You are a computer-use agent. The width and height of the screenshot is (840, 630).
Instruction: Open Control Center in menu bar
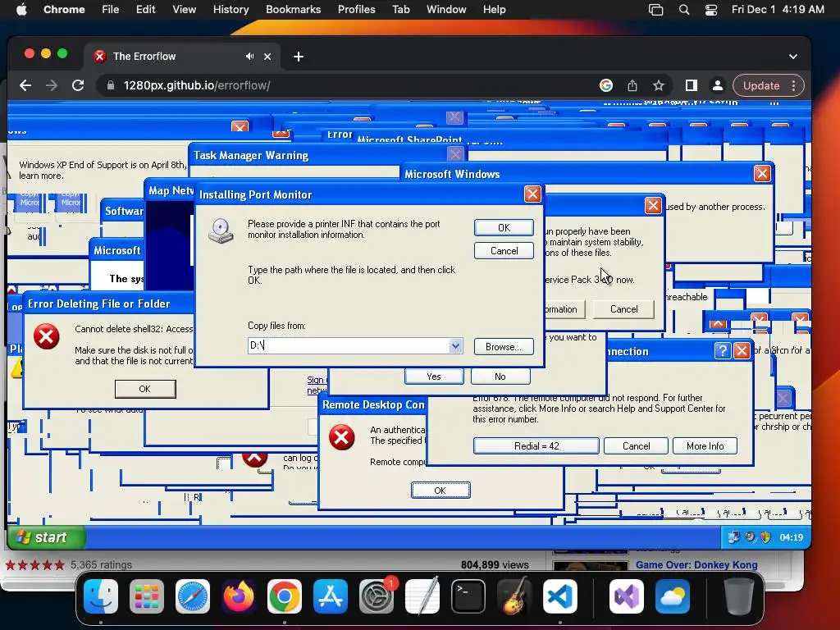click(x=711, y=9)
